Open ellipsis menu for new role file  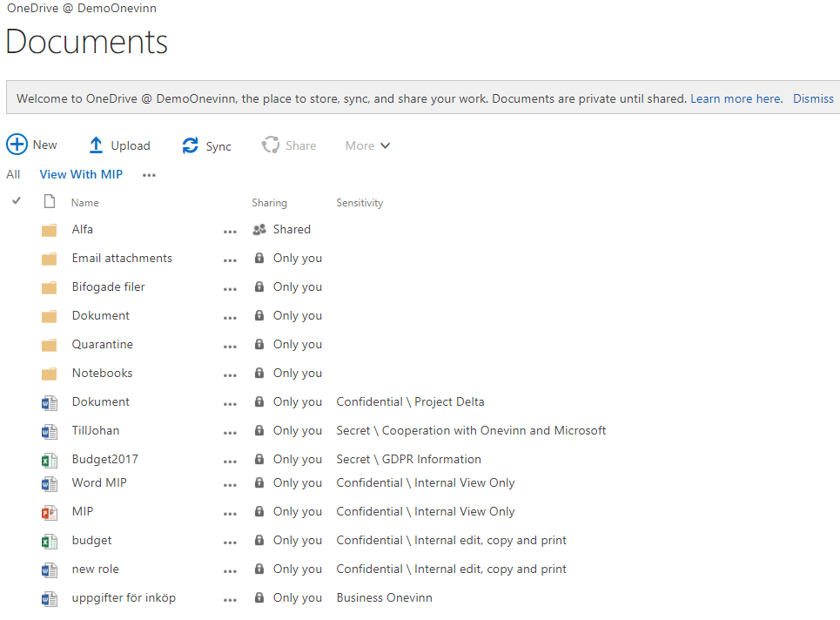[x=230, y=570]
